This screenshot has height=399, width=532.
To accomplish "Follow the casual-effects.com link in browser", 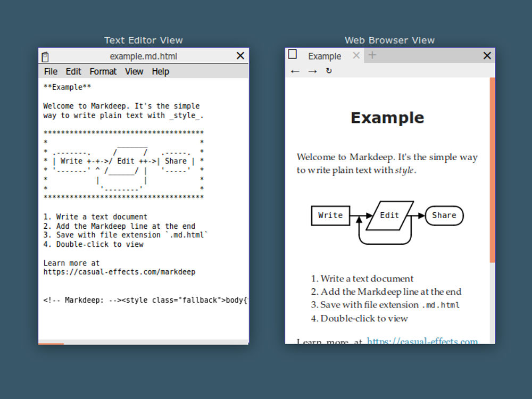I will pyautogui.click(x=422, y=341).
